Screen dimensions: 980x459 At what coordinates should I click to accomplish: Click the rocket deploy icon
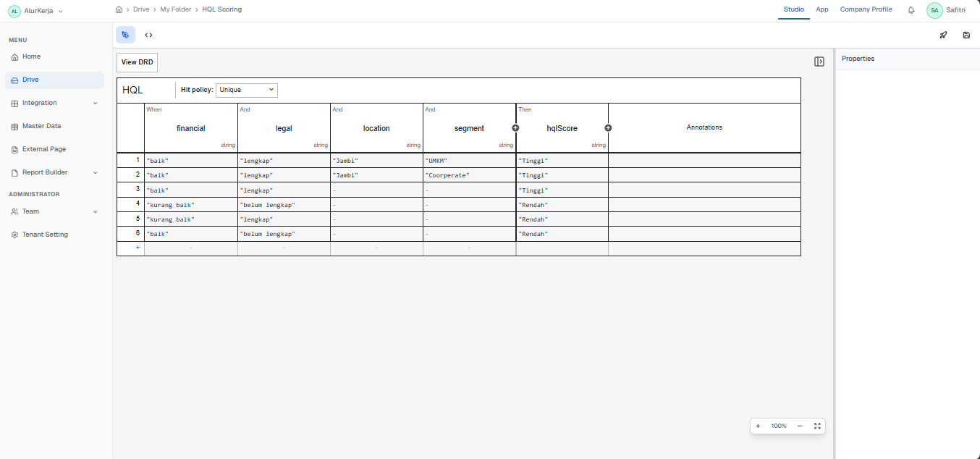tap(943, 35)
